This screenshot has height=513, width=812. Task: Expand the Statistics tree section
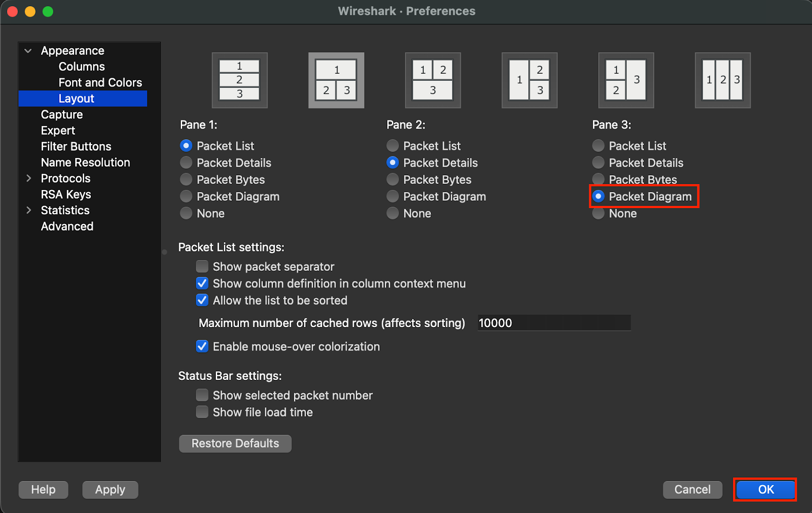tap(28, 210)
